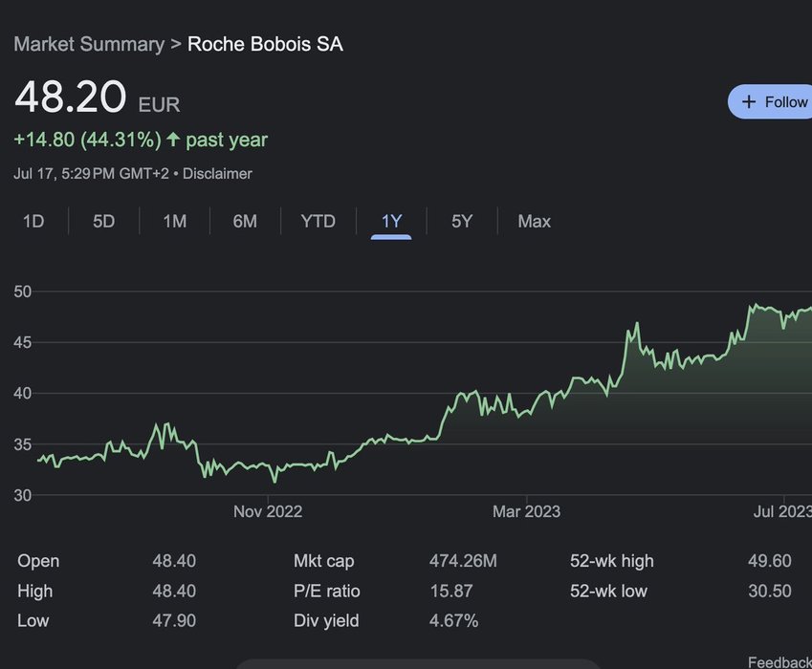The height and width of the screenshot is (669, 812).
Task: Click the Follow button
Action: [773, 102]
